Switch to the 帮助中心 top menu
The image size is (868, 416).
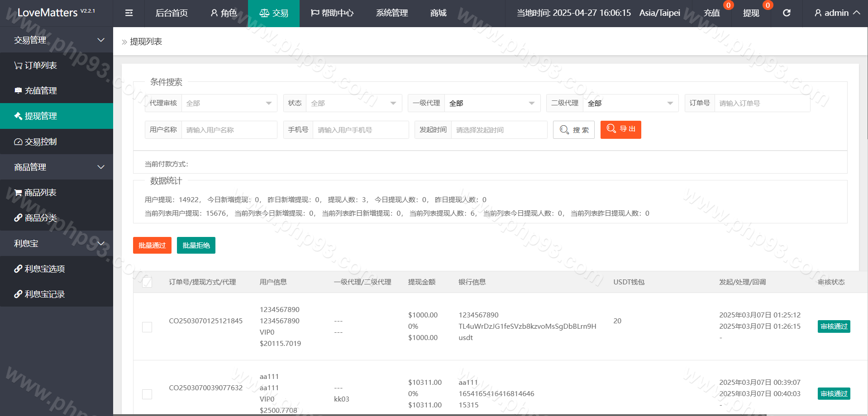point(332,13)
